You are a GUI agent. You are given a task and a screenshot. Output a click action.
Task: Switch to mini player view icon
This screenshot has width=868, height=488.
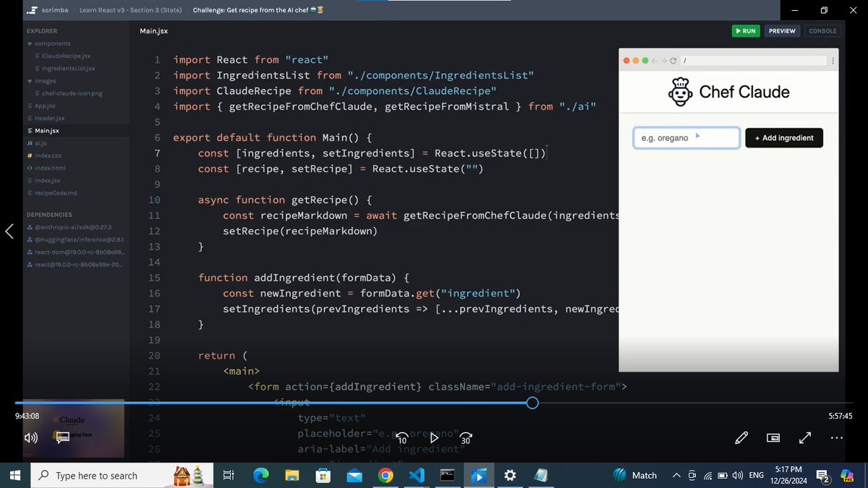pos(773,437)
